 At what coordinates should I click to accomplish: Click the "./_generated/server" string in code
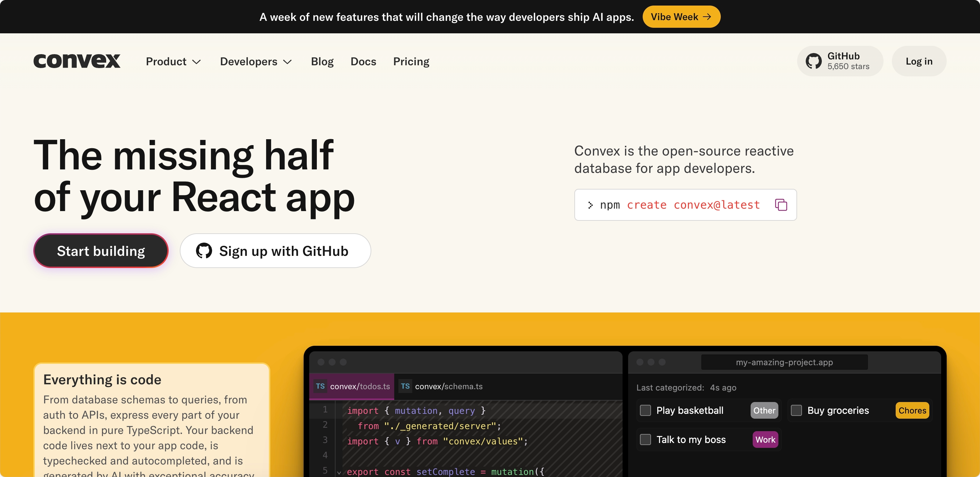pos(440,426)
